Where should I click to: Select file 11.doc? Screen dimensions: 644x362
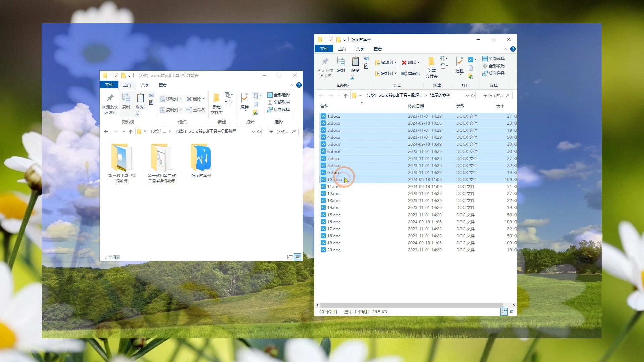(x=418, y=187)
